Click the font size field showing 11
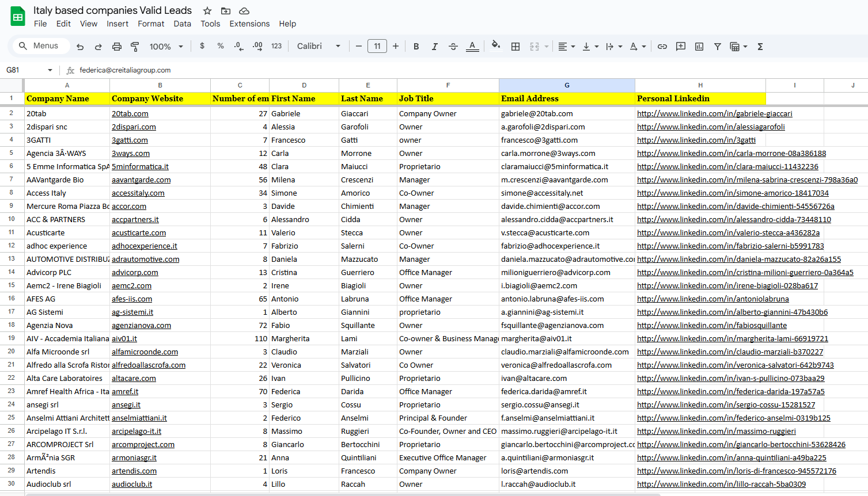This screenshot has height=496, width=868. point(377,46)
